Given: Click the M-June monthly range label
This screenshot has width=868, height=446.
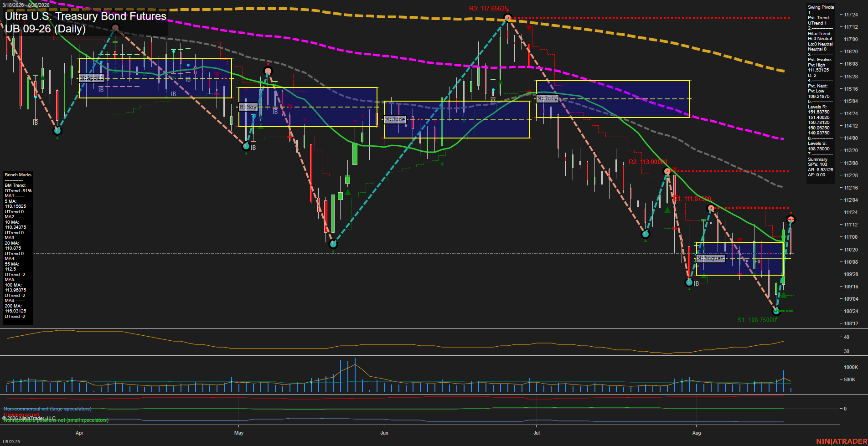Looking at the screenshot, I should coord(395,119).
